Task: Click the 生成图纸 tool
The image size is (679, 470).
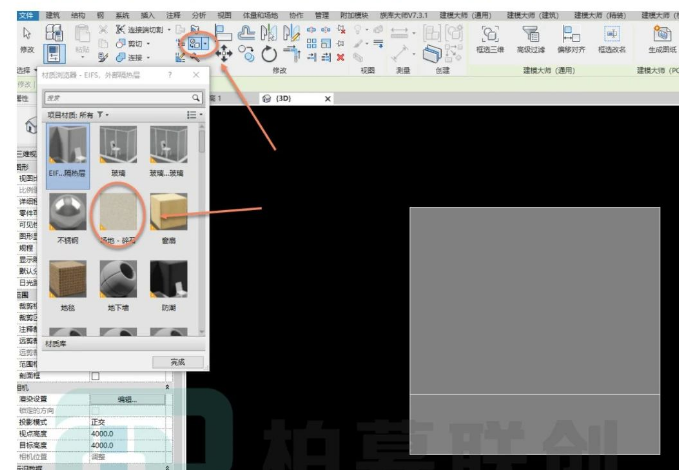Action: (662, 39)
